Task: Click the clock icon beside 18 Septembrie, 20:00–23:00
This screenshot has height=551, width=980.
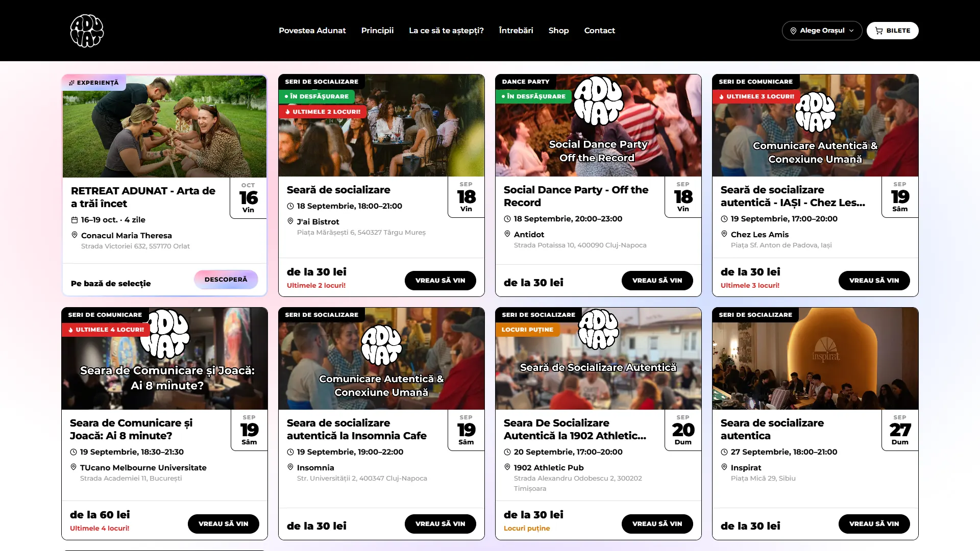Action: click(507, 219)
